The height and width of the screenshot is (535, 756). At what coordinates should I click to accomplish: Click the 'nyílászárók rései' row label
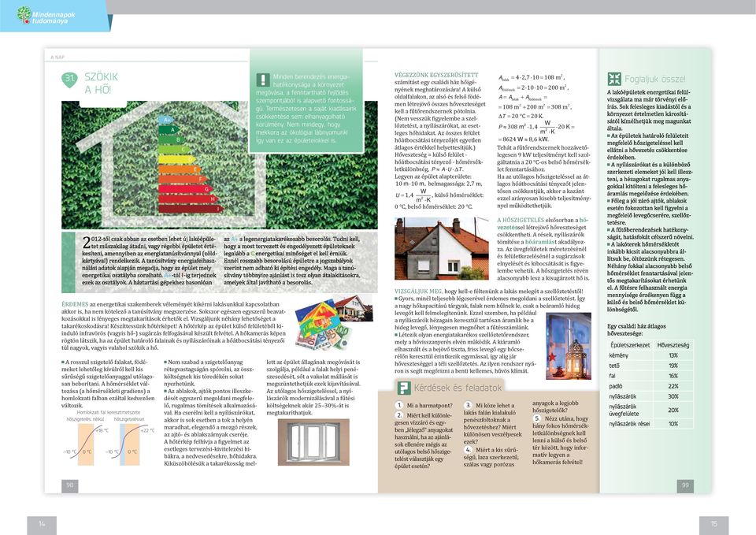pos(629,424)
